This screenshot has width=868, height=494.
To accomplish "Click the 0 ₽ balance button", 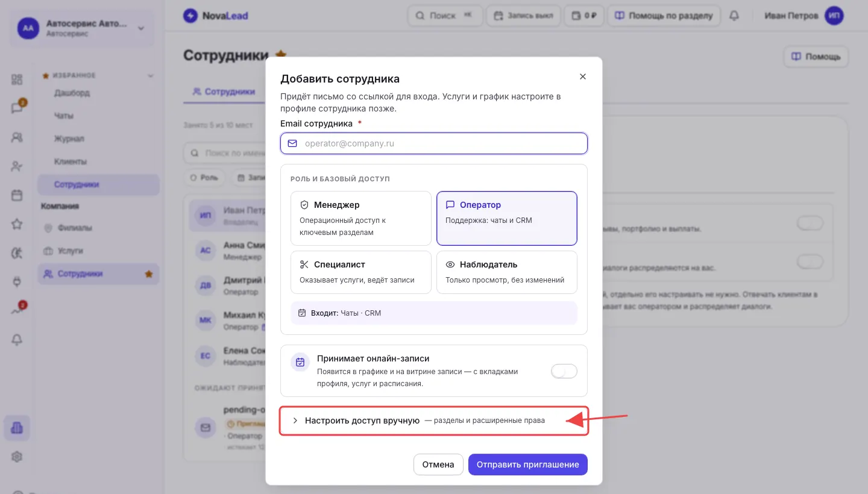I will tap(584, 16).
